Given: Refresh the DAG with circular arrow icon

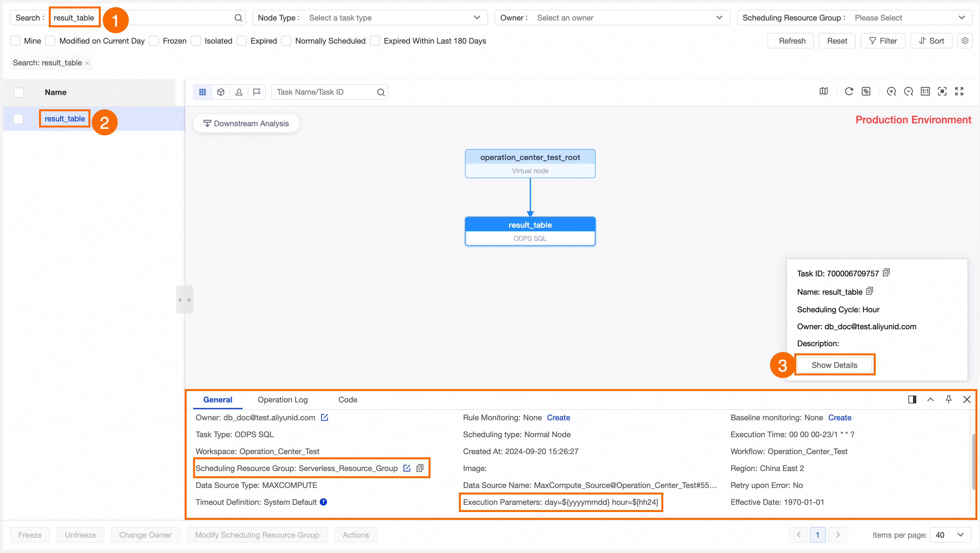Looking at the screenshot, I should (x=849, y=92).
